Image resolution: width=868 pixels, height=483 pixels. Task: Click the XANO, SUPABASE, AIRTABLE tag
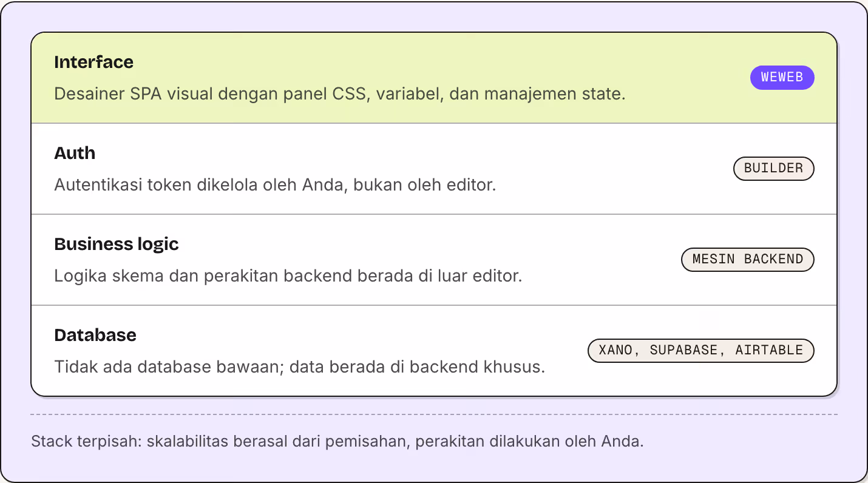700,351
